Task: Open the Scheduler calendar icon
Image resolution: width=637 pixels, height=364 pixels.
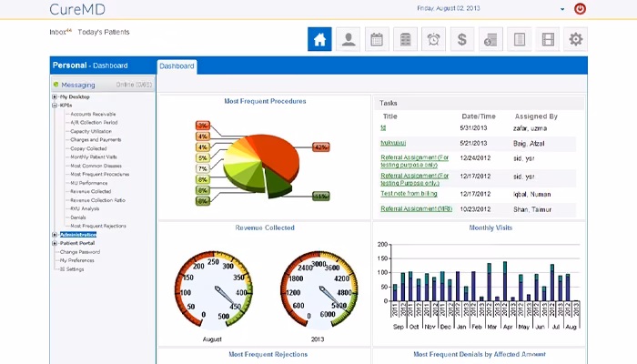Action: coord(377,39)
